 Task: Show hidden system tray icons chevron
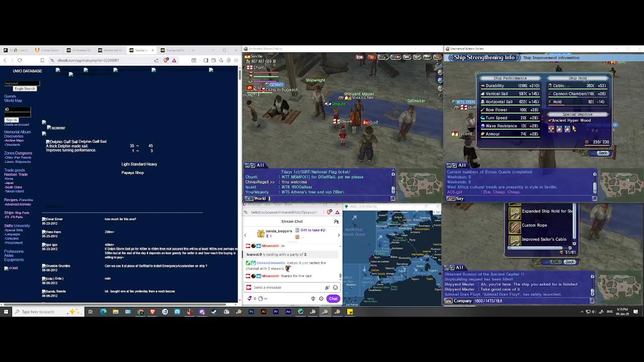582,312
